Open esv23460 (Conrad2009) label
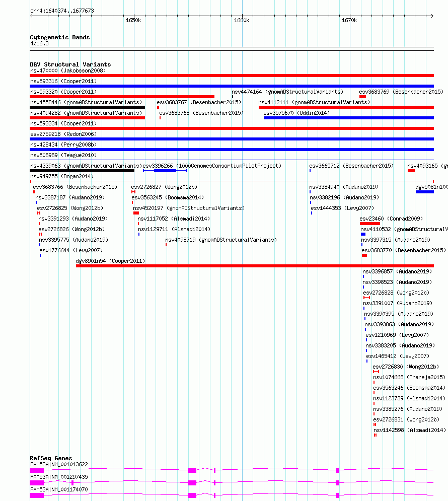448x501 pixels. pyautogui.click(x=391, y=218)
